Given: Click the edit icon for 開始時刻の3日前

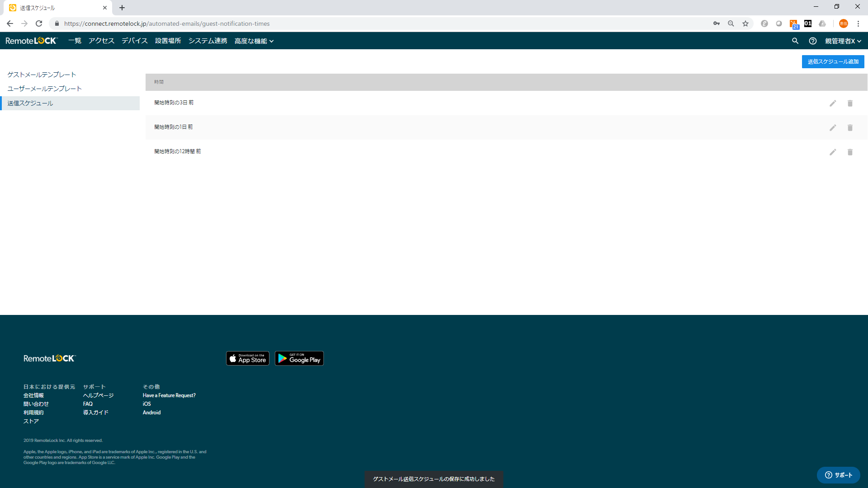Looking at the screenshot, I should (x=833, y=103).
